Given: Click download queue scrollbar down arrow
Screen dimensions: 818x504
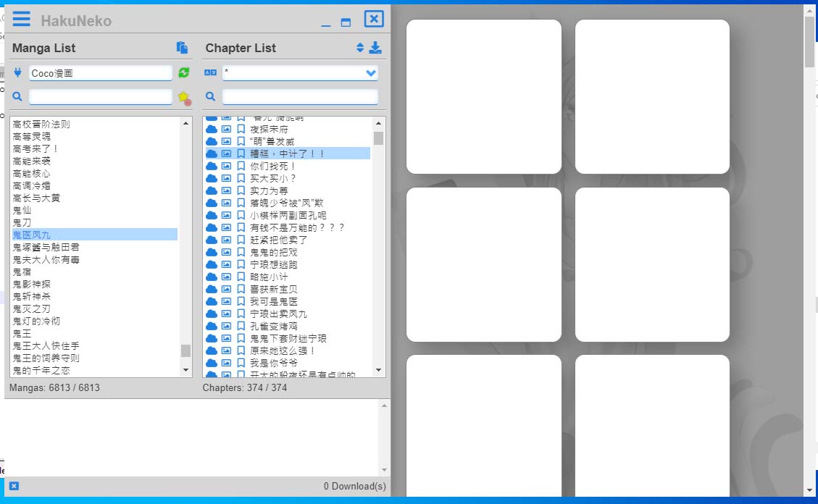Looking at the screenshot, I should (x=384, y=469).
